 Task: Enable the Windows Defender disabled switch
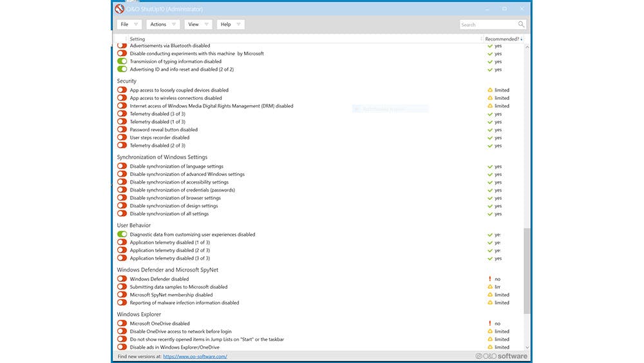pos(122,279)
